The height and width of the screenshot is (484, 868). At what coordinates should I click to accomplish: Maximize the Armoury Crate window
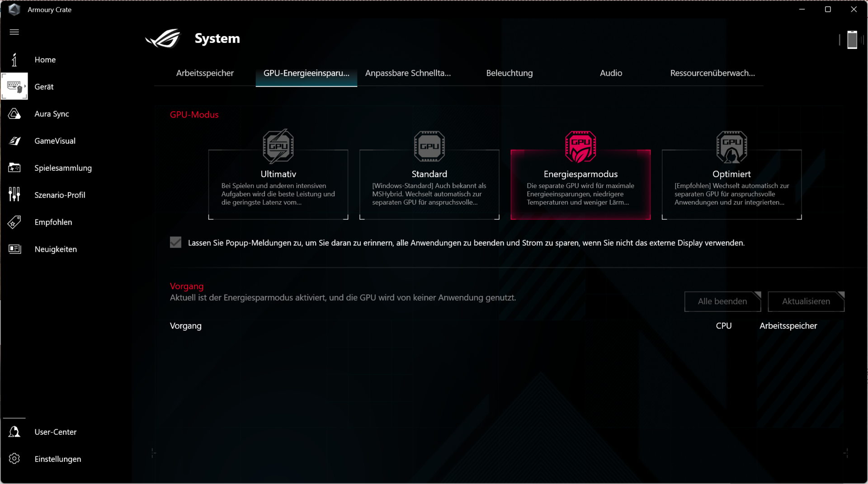point(828,9)
